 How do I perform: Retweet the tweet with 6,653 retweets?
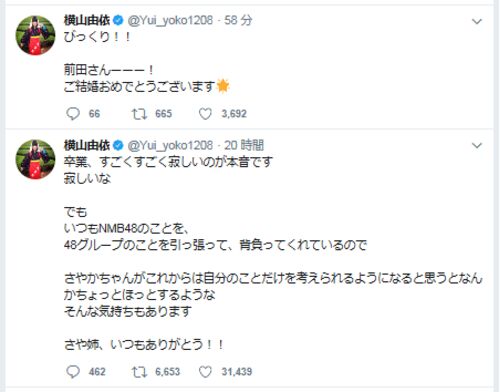[x=139, y=371]
